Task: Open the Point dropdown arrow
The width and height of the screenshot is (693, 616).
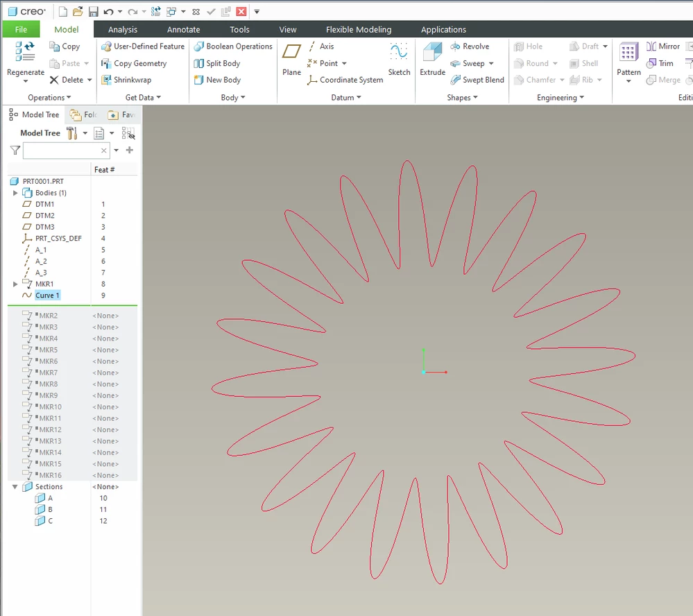Action: point(344,64)
